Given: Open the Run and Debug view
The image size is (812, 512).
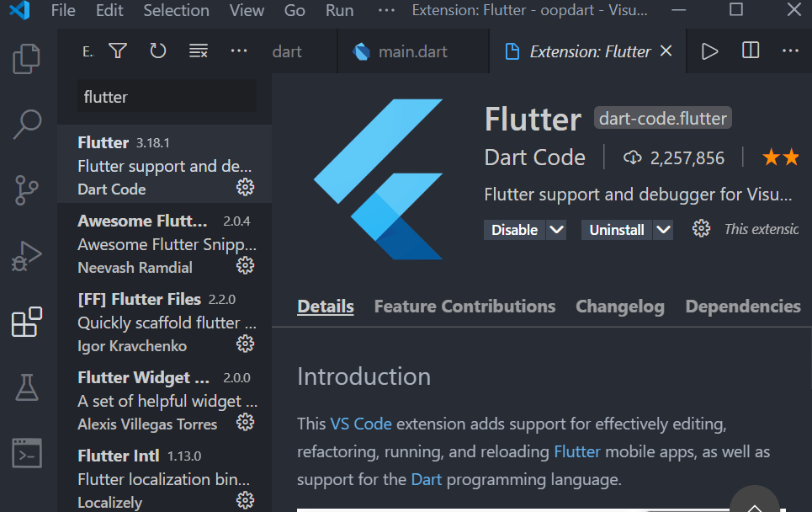Looking at the screenshot, I should [26, 256].
